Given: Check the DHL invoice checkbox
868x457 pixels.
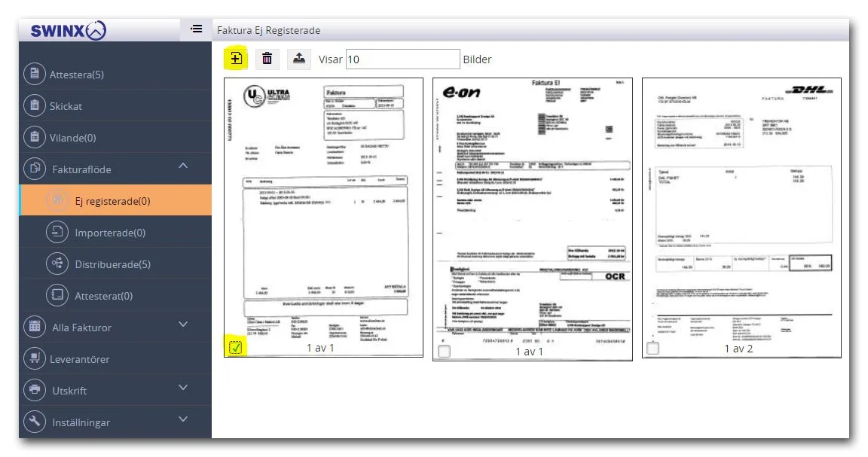Looking at the screenshot, I should (x=653, y=348).
